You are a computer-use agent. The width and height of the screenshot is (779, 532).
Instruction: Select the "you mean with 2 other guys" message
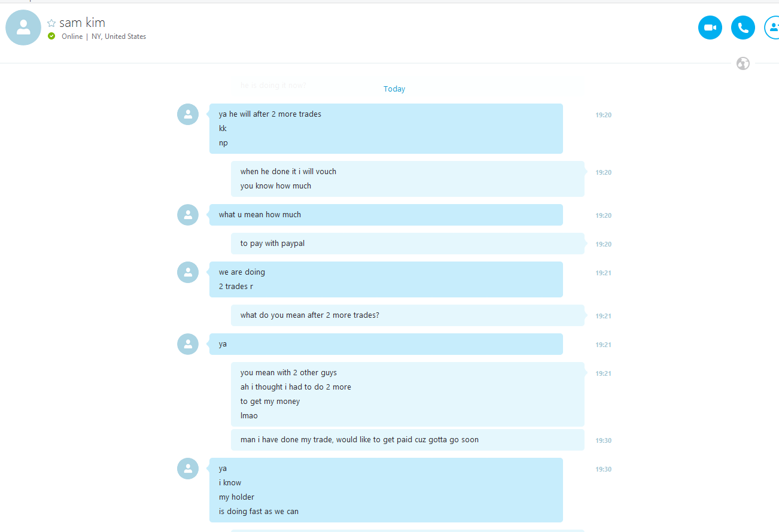[x=407, y=394]
